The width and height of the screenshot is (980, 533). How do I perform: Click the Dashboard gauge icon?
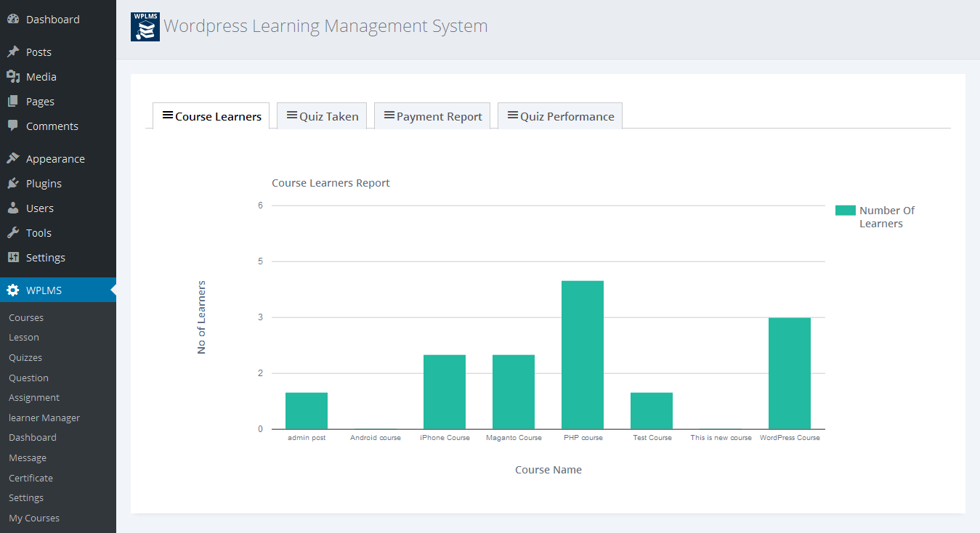(x=13, y=20)
